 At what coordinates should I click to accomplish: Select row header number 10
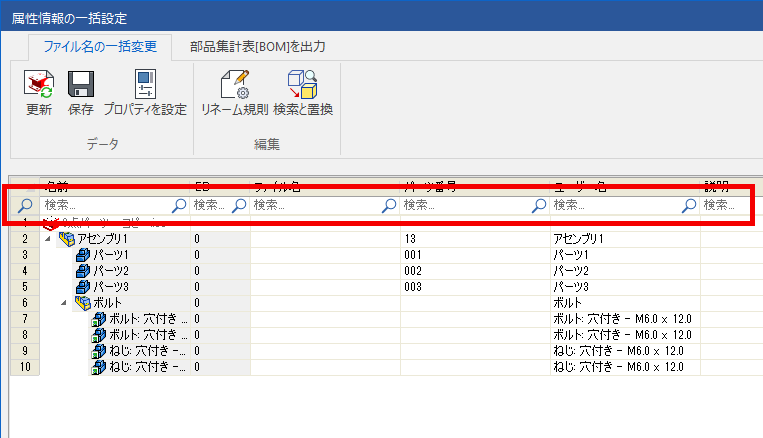pyautogui.click(x=25, y=367)
